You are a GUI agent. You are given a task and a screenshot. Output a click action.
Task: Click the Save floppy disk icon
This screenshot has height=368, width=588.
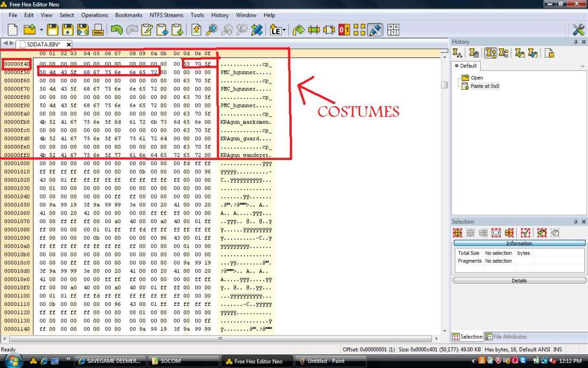tap(52, 30)
